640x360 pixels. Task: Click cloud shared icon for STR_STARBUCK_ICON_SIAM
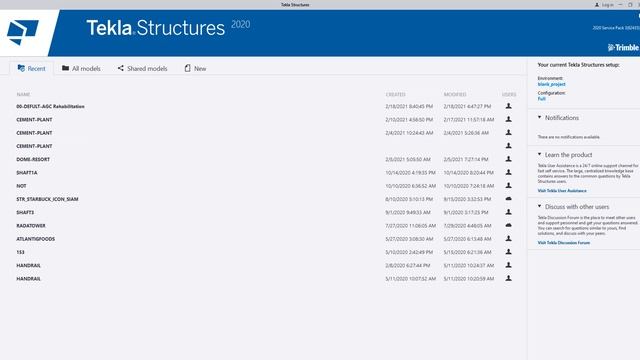[509, 199]
